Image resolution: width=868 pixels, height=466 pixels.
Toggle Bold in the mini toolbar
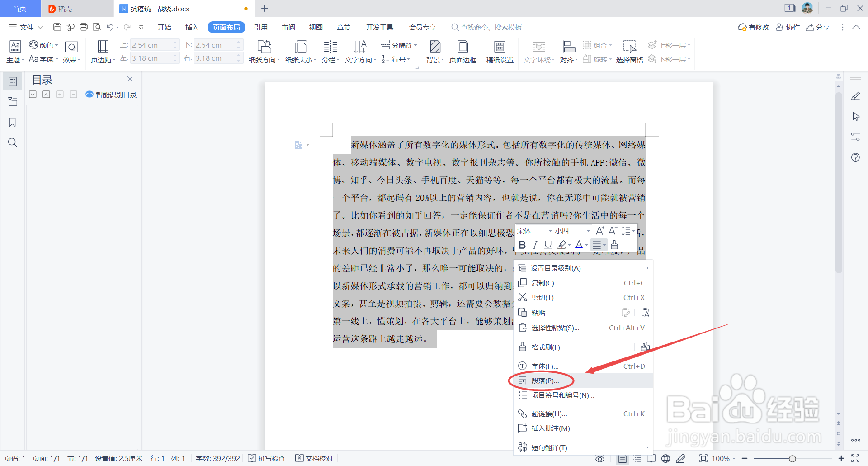[522, 245]
